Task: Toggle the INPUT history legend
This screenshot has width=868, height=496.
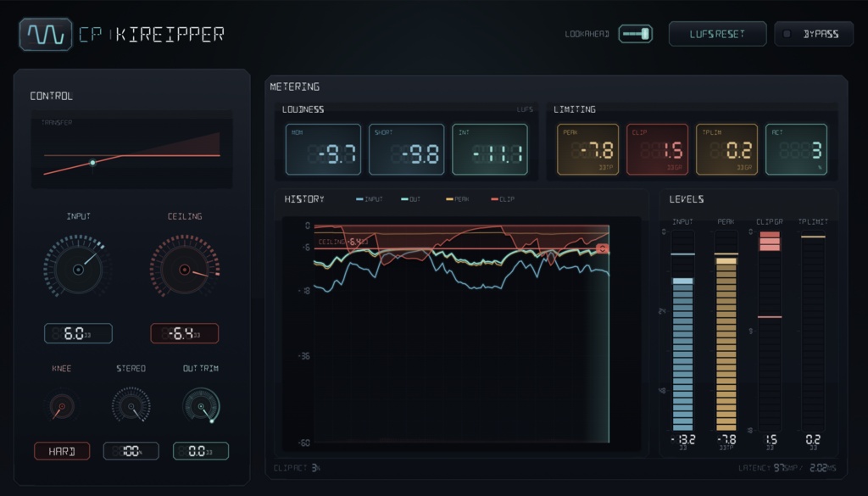Action: click(370, 199)
